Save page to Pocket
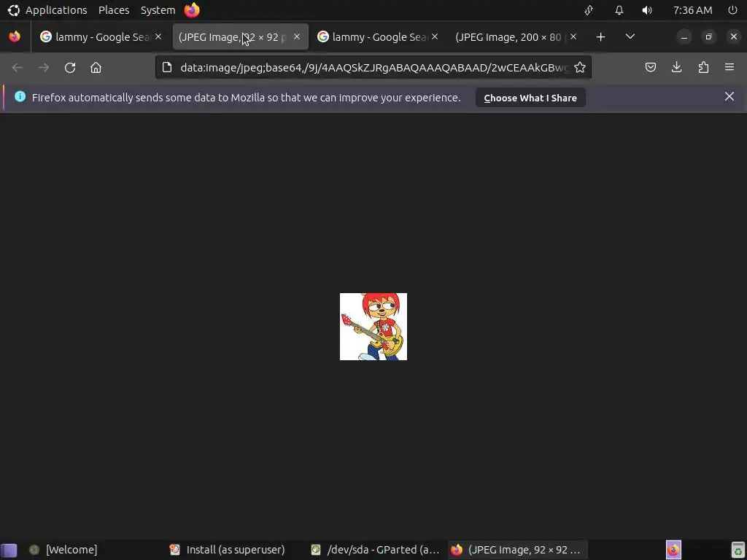 (650, 68)
